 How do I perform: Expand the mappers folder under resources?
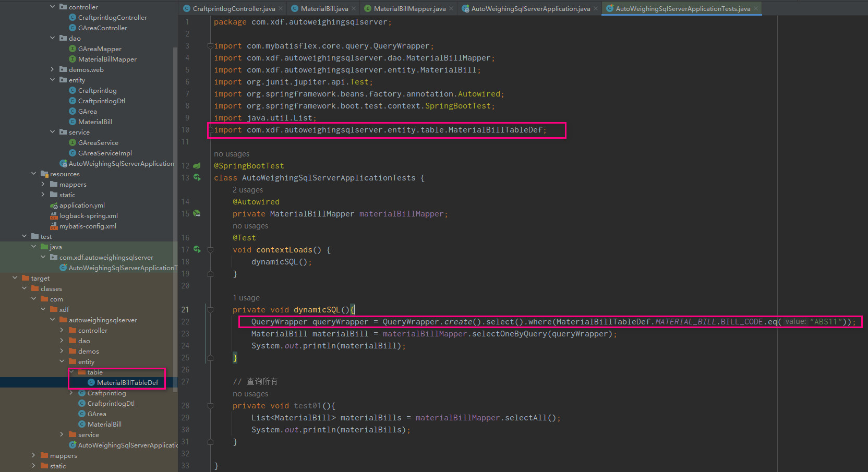pyautogui.click(x=43, y=184)
